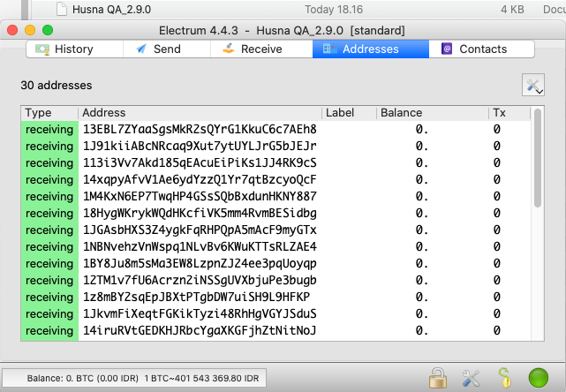566x392 pixels.
Task: Select address 113i3Vv7Akd185qEAcuEiPiKs1JJ4RK9cS
Action: pyautogui.click(x=200, y=162)
